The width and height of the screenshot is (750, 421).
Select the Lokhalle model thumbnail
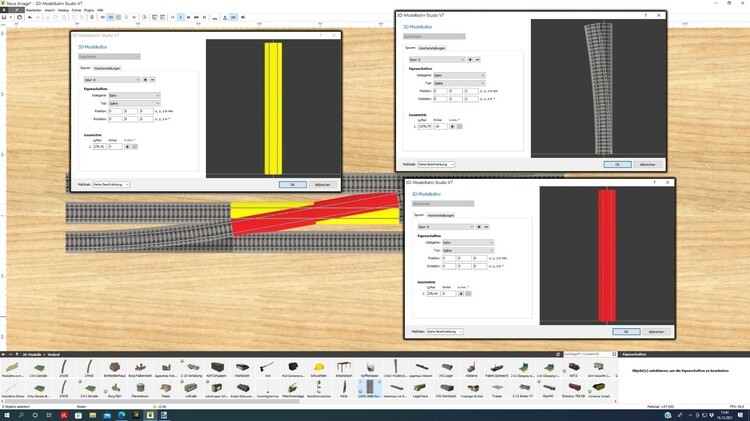point(191,389)
